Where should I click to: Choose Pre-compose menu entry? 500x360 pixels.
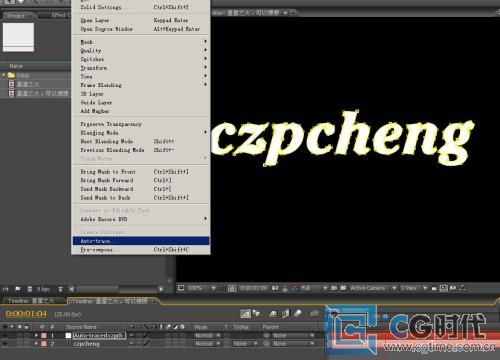pos(141,249)
